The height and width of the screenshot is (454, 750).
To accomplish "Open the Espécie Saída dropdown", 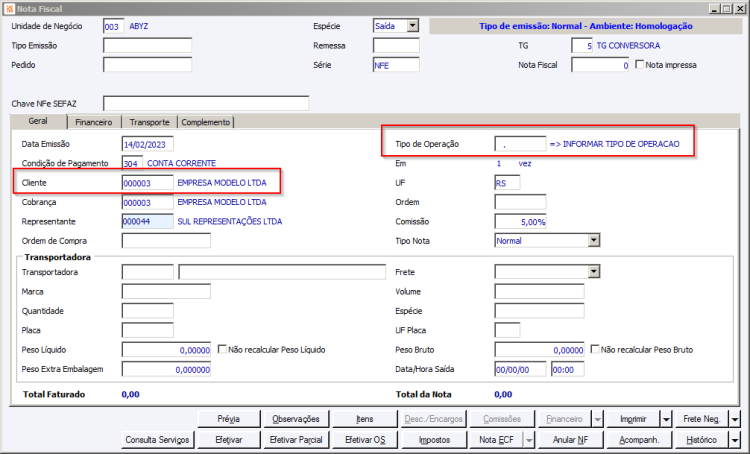I will 413,26.
